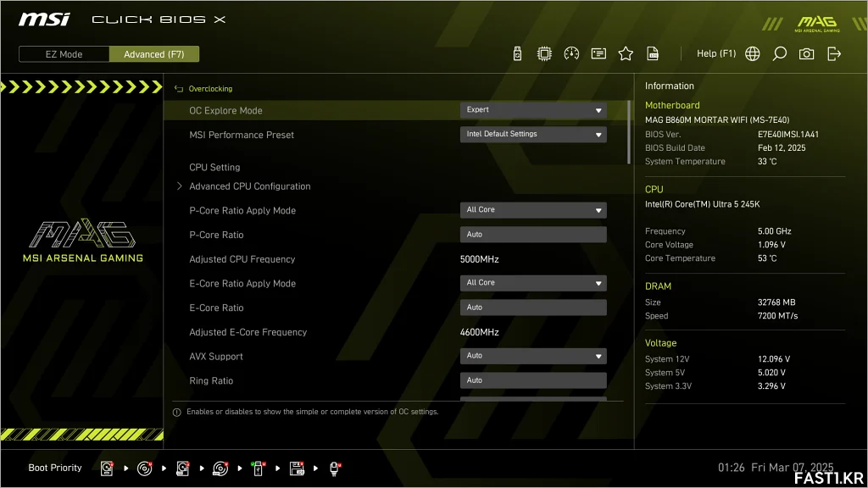Click the 4600MHz E-Core frequency value
868x488 pixels.
[480, 332]
